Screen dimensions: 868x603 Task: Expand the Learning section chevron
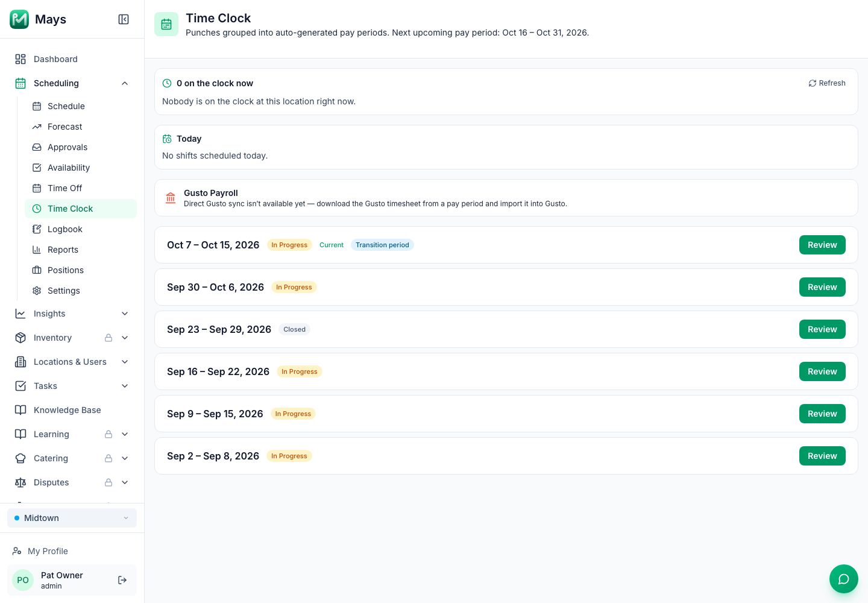[x=125, y=434]
